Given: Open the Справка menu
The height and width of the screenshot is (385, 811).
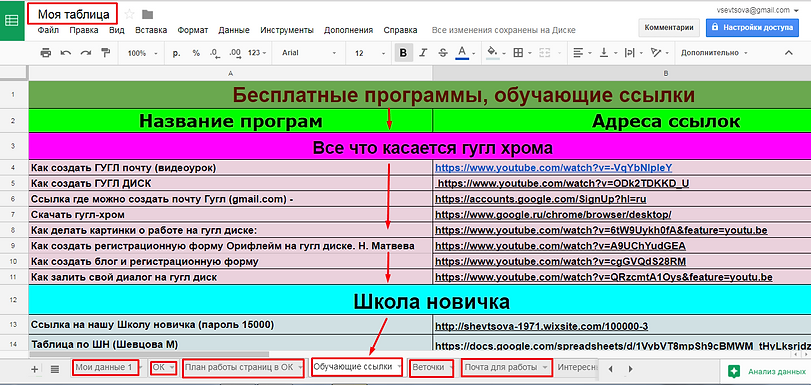Looking at the screenshot, I should [401, 30].
